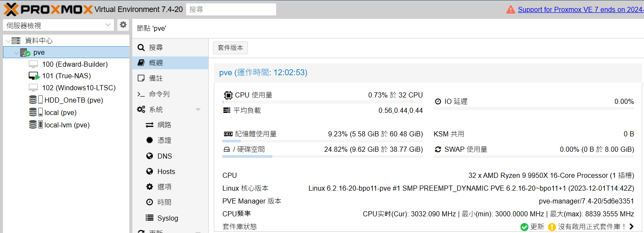Image resolution: width=644 pixels, height=233 pixels.
Task: Collapse the pve node in the tree
Action: click(16, 53)
